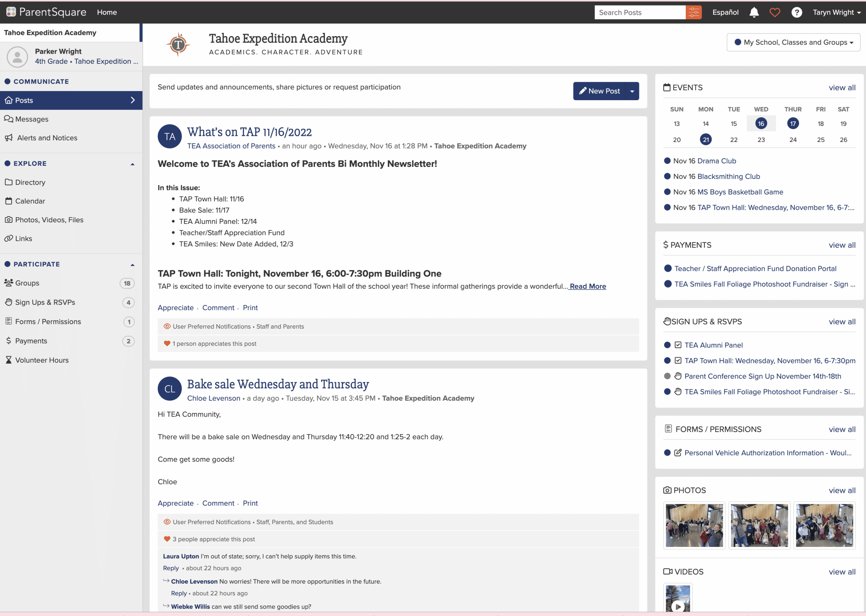The image size is (866, 616).
Task: Open Volunteer Hours
Action: click(x=71, y=360)
